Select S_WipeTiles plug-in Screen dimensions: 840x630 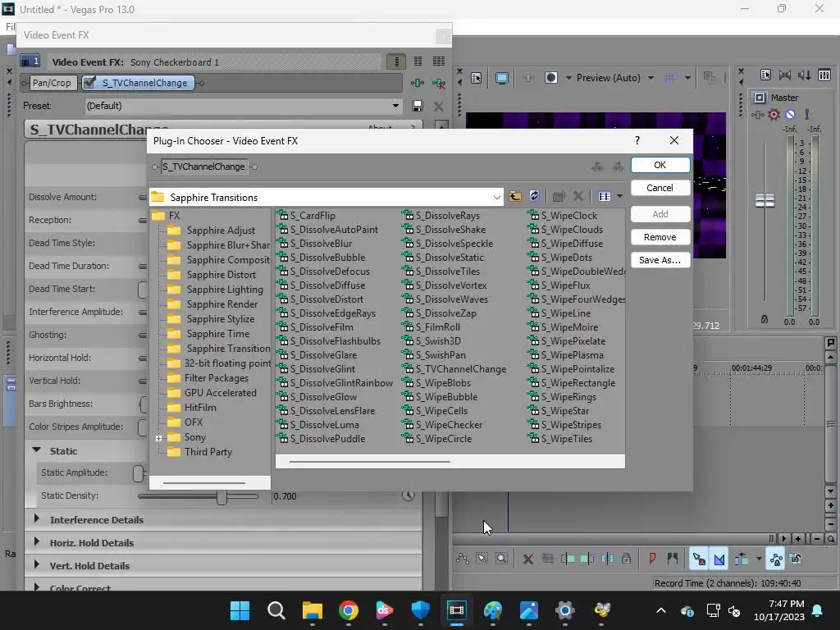point(560,439)
